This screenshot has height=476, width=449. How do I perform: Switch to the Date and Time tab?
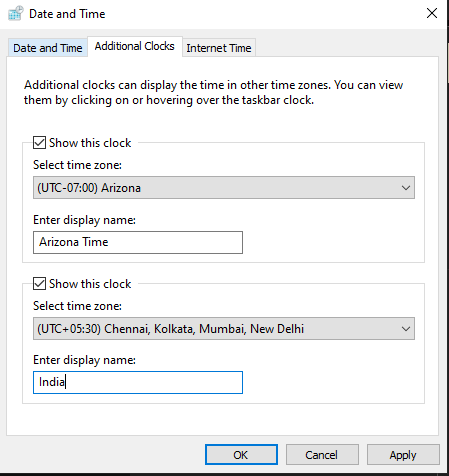click(x=48, y=48)
